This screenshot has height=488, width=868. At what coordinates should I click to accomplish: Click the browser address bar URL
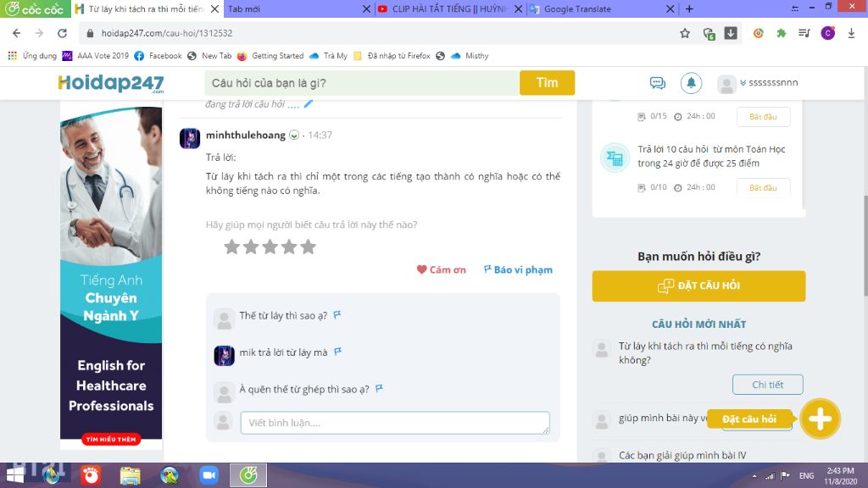167,33
